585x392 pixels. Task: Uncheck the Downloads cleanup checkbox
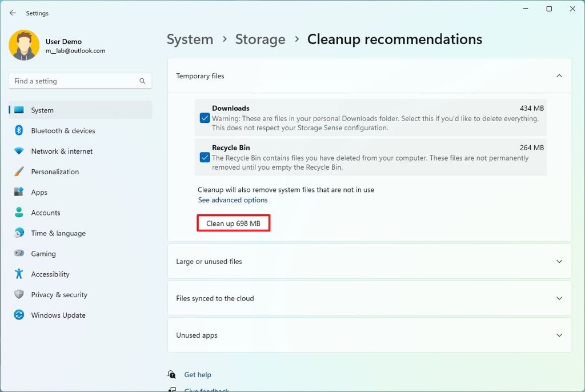[x=205, y=118]
